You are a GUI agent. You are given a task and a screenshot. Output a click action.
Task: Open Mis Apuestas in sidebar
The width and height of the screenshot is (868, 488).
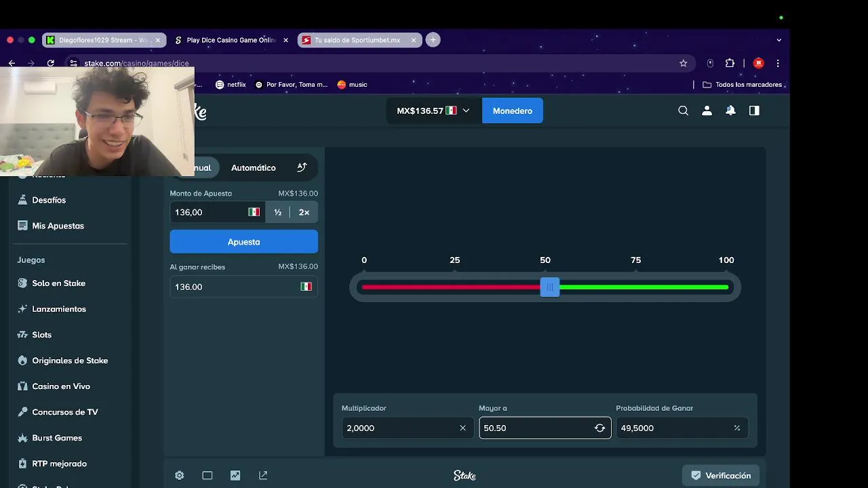(x=58, y=226)
